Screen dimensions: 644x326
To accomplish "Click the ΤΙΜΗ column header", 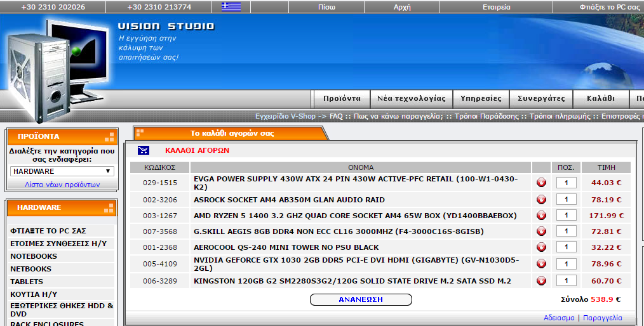I will coord(607,167).
